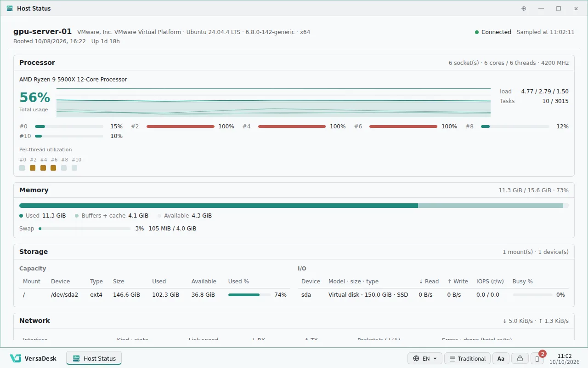Click core #0 usage bar at 15%

point(69,126)
